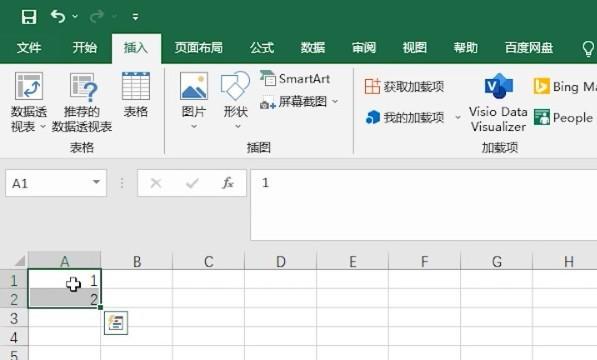597x360 pixels.
Task: Open the 帮助 tab
Action: click(465, 48)
